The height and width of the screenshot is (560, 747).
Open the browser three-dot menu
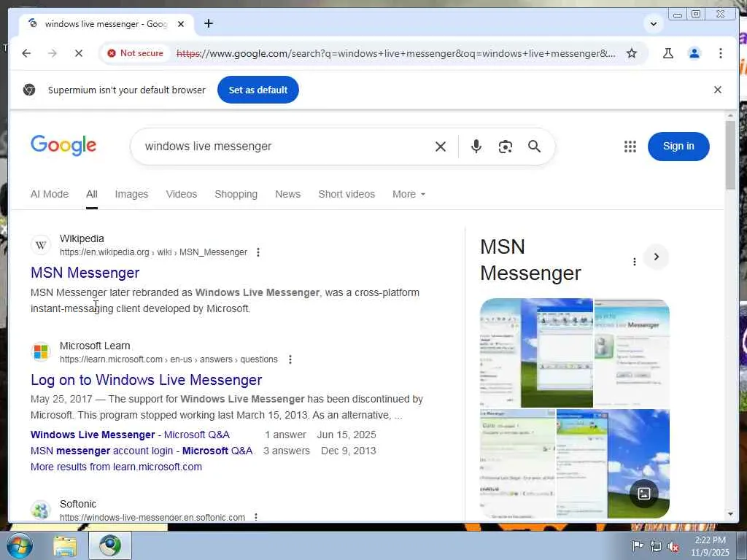720,53
